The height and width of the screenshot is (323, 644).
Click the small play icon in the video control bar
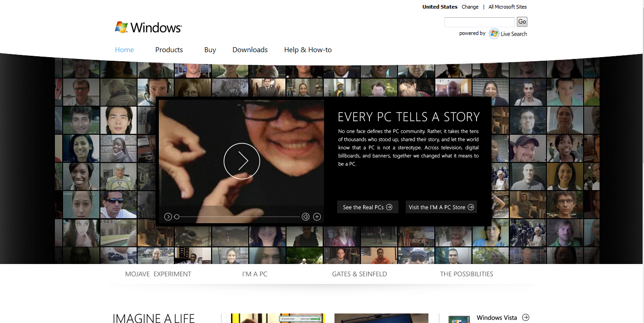pos(168,217)
